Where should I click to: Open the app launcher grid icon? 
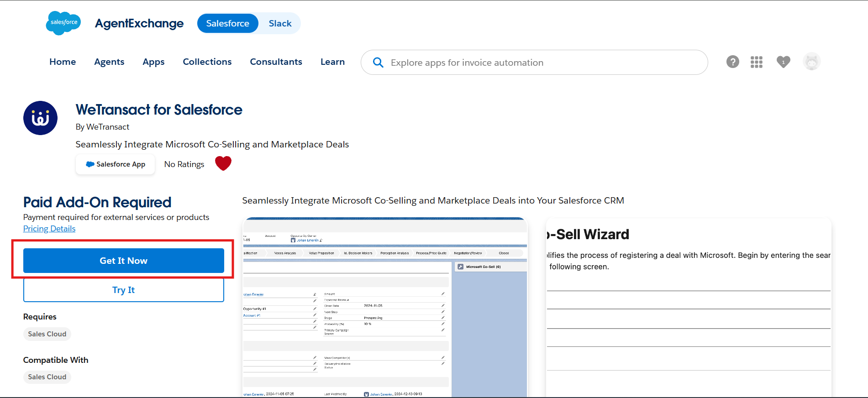757,62
